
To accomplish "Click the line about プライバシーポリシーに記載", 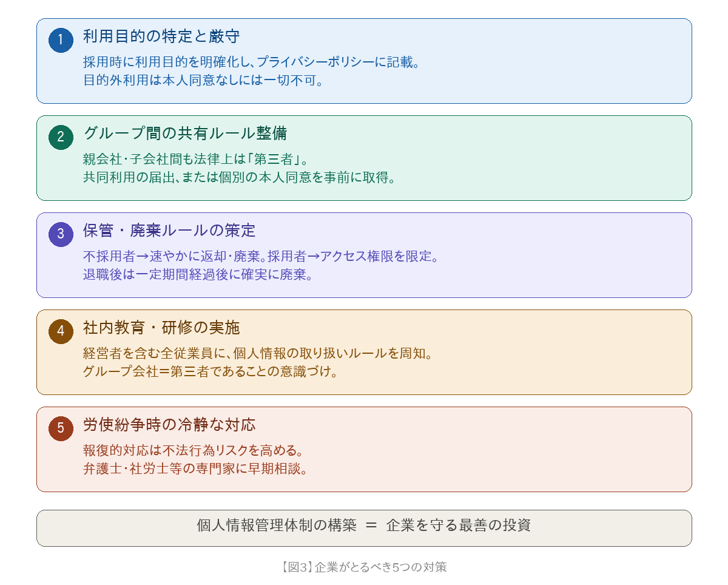I will pyautogui.click(x=252, y=62).
